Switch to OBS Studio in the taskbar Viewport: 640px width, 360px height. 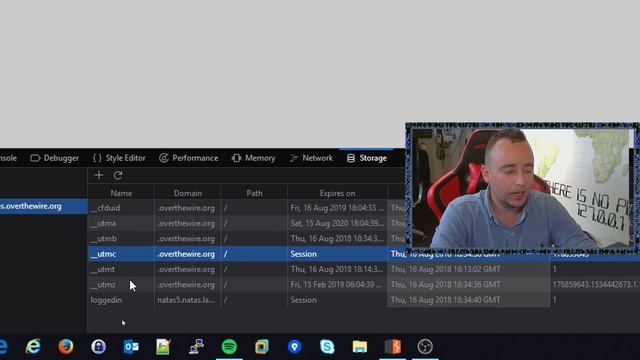tap(425, 347)
